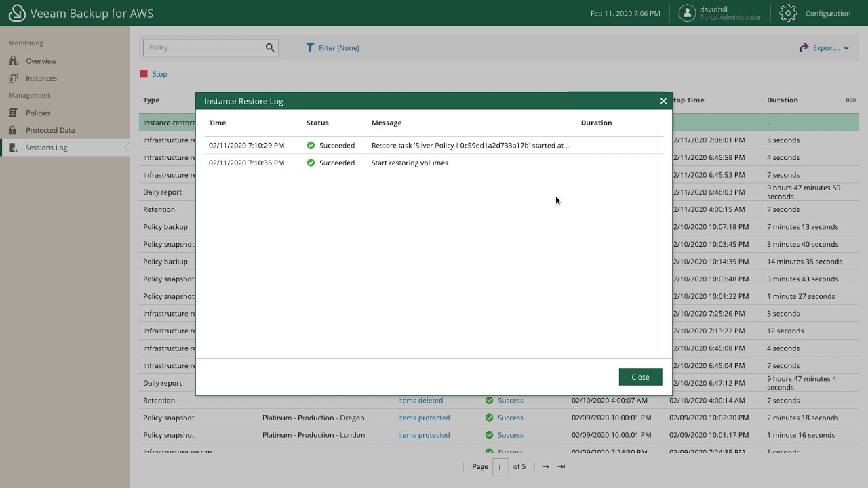Click Items protected link for London policy
The width and height of the screenshot is (868, 488).
pos(424,435)
